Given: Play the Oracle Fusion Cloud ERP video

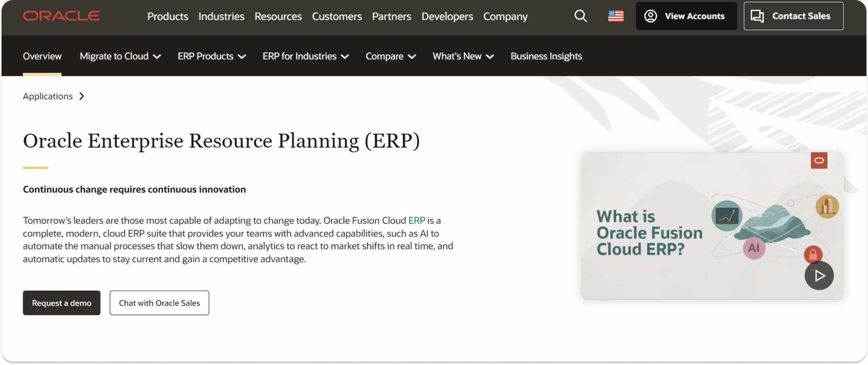Looking at the screenshot, I should pos(819,275).
